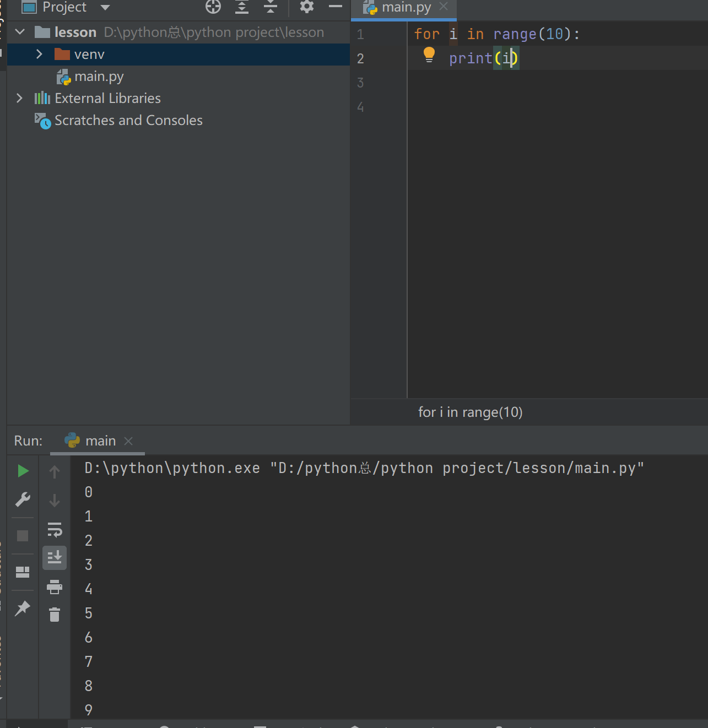Screen dimensions: 708x728
Task: Click output line '9' in console
Action: (89, 710)
